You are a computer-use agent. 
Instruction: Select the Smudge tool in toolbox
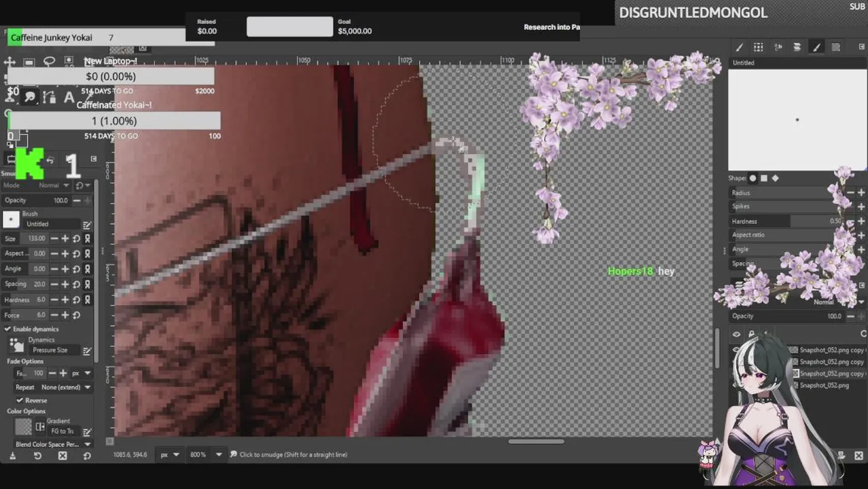click(x=30, y=97)
